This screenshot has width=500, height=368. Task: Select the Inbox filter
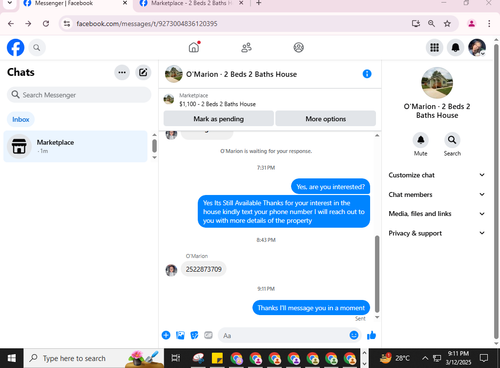[21, 119]
